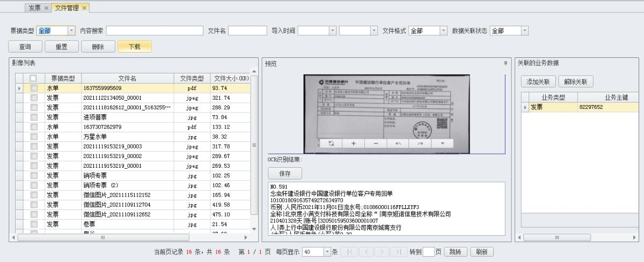
Task: Rotate preview image counterclockwise
Action: [x=398, y=144]
